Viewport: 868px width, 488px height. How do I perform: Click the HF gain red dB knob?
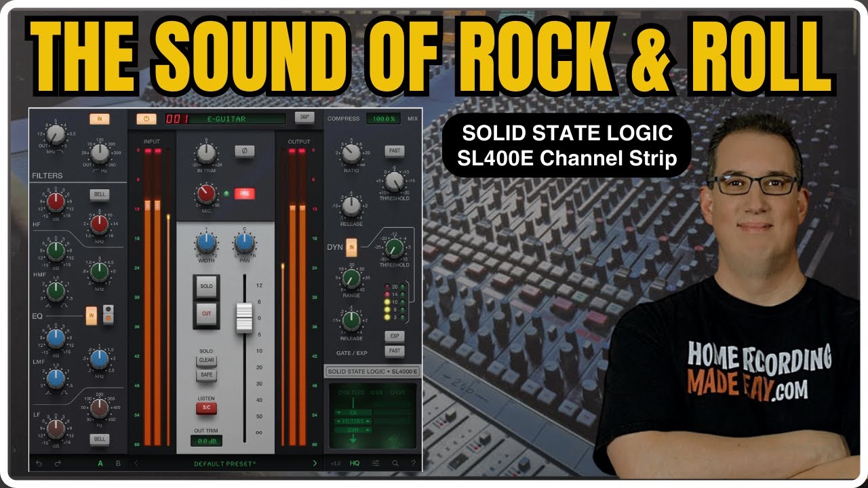pos(56,202)
